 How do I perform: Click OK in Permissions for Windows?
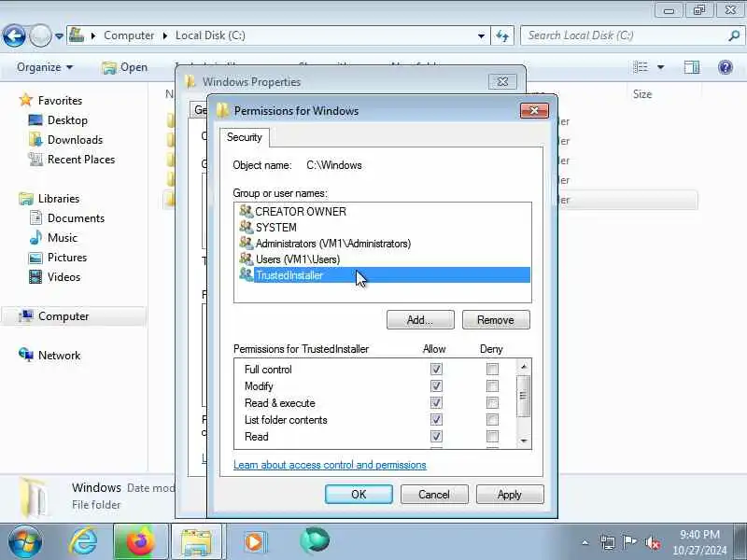coord(359,495)
